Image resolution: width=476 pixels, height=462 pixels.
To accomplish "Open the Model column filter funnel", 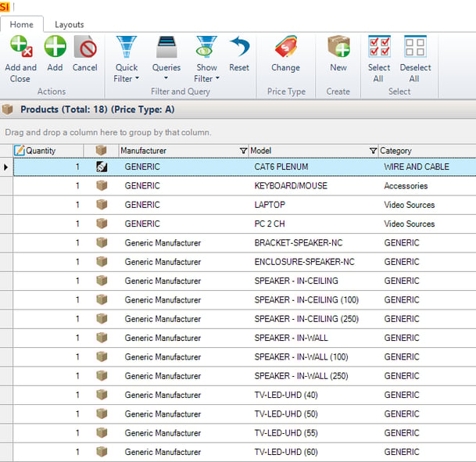I will 373,151.
